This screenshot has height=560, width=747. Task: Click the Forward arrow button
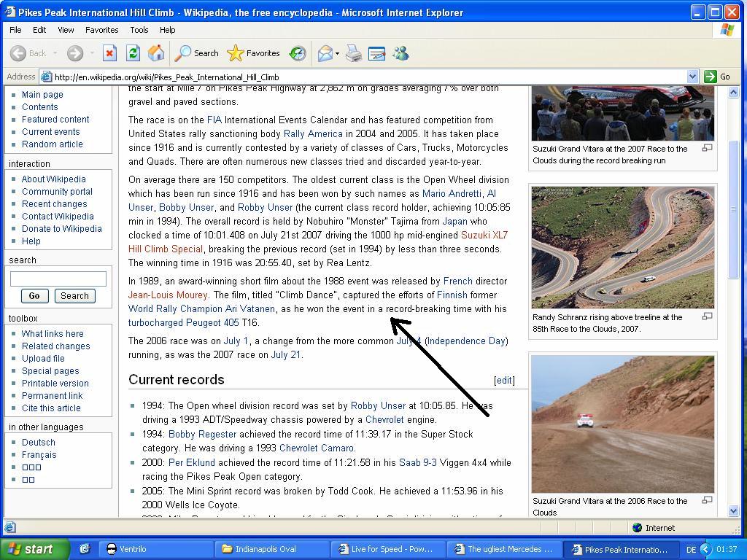[75, 53]
